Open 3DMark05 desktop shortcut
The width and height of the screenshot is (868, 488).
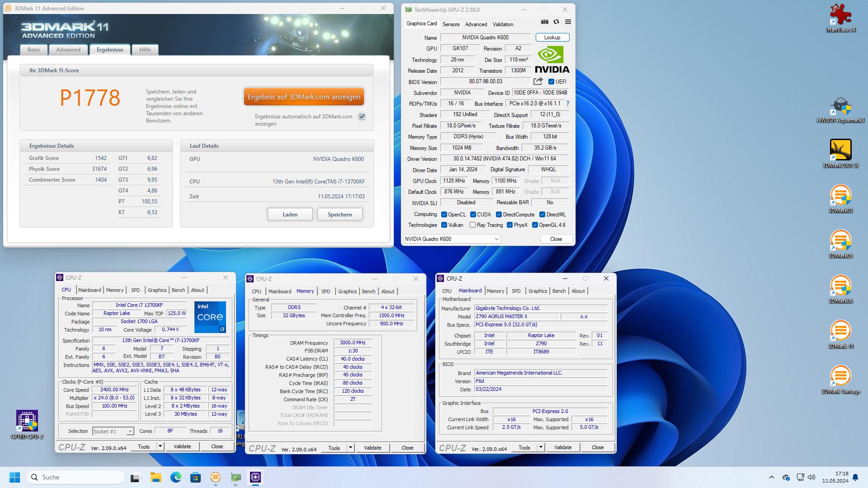(840, 244)
